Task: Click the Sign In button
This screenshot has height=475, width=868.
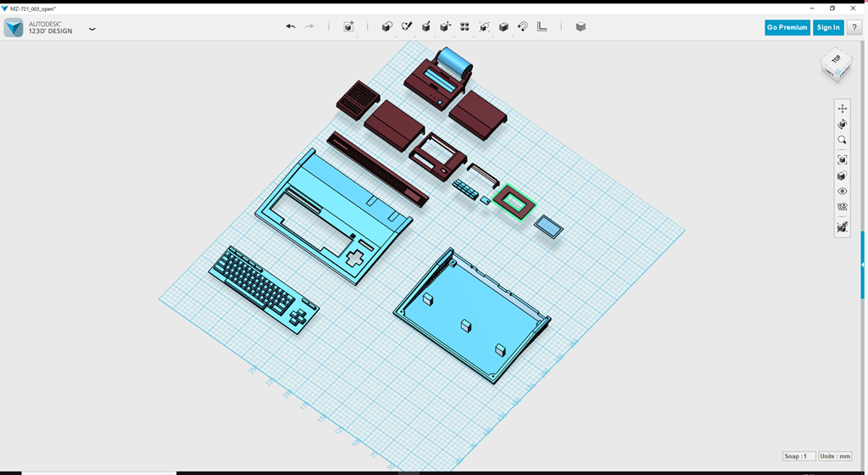Action: click(827, 27)
